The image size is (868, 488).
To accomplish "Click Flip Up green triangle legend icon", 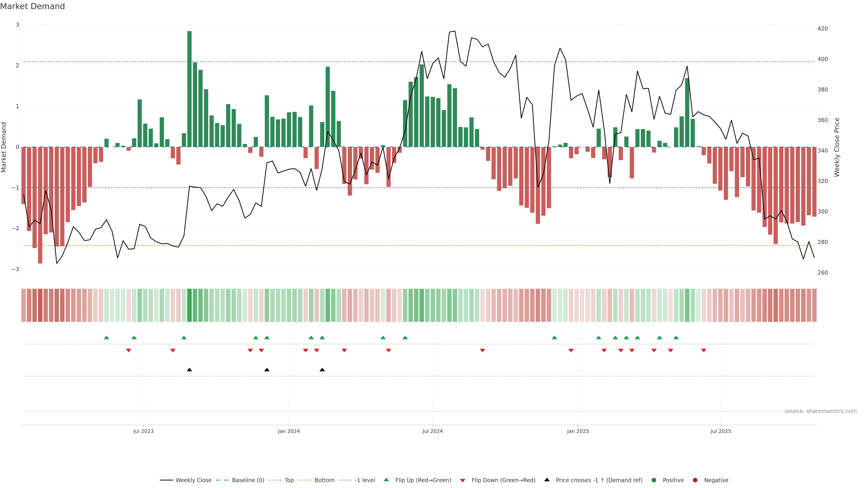I will (x=387, y=480).
